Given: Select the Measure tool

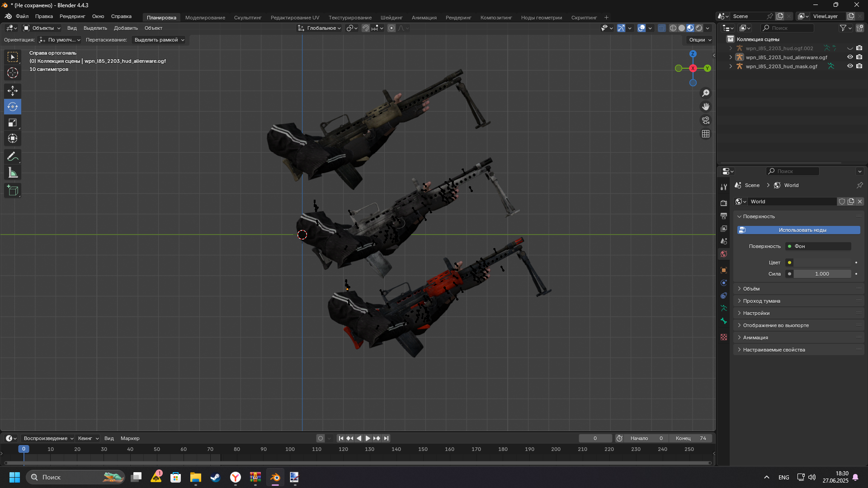Looking at the screenshot, I should point(13,173).
